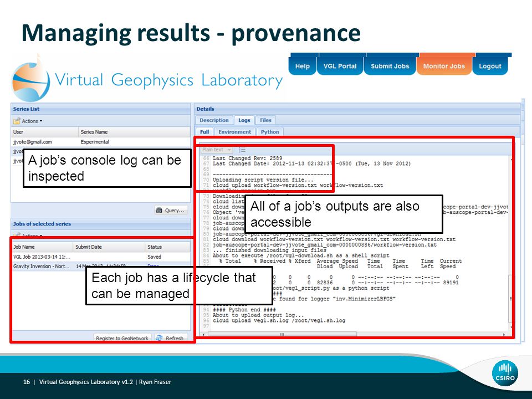
Task: Click log line 'cloud upload vegl.sh.log /root/vegl.sh.log'
Action: click(x=279, y=321)
